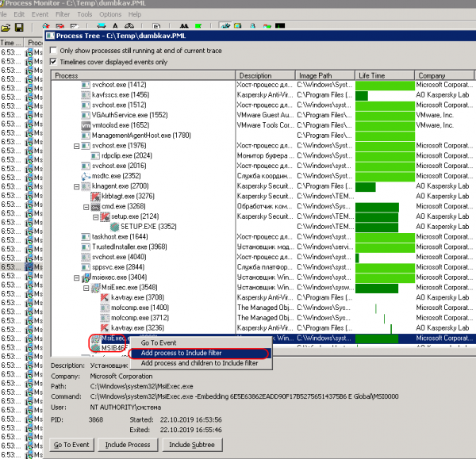Choose Add process and children to Include filter

[x=199, y=363]
